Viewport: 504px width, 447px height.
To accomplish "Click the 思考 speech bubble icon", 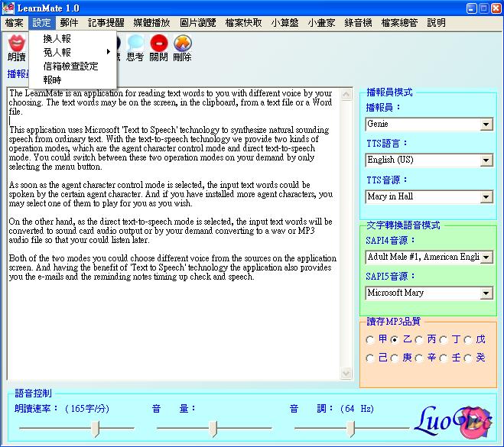I will tap(135, 43).
